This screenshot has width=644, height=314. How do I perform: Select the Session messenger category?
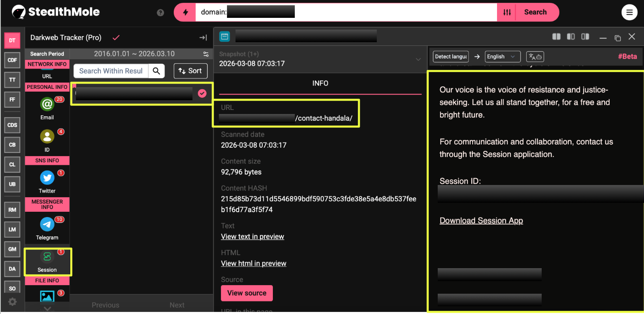47,257
